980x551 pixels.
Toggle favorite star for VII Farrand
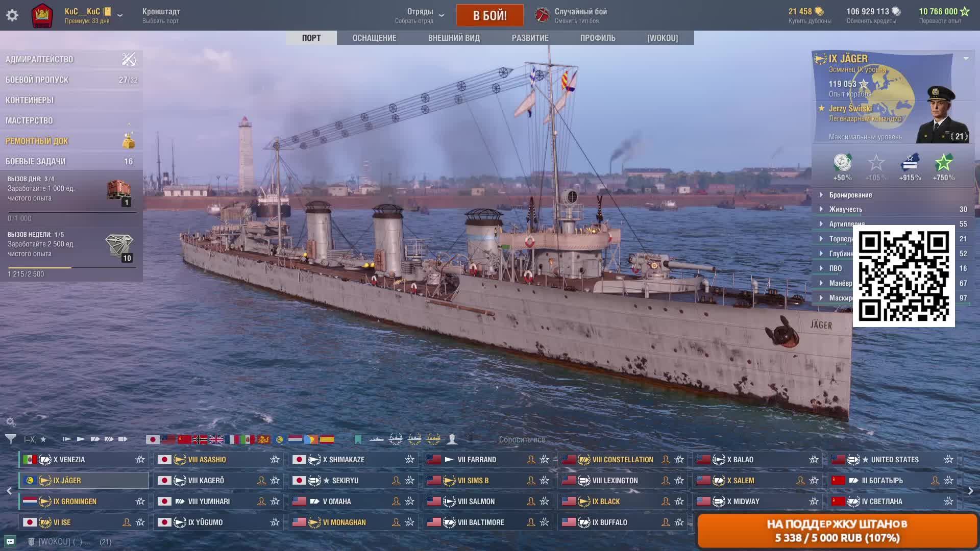[545, 460]
